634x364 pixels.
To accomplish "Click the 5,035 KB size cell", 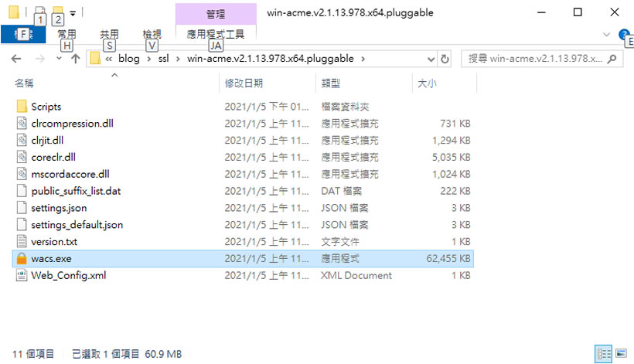I will click(452, 157).
